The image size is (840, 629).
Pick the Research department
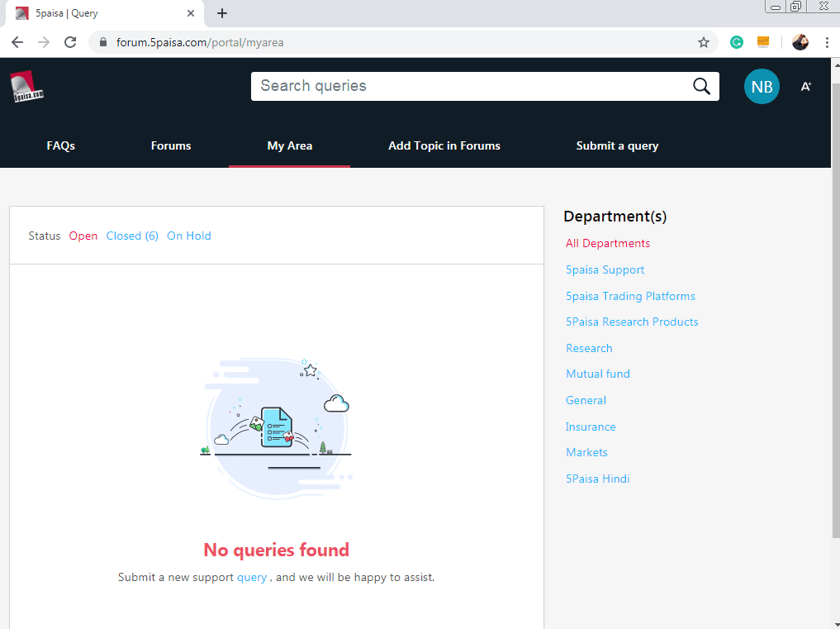589,348
